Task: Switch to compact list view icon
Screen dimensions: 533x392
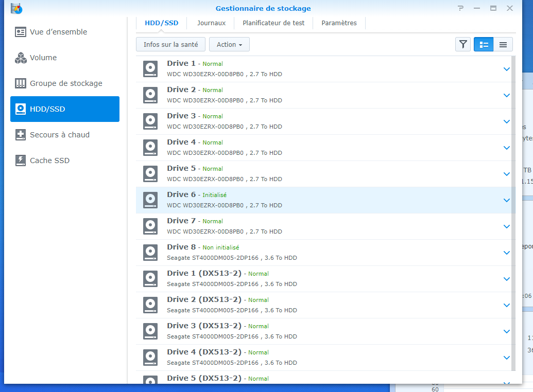Action: (503, 44)
